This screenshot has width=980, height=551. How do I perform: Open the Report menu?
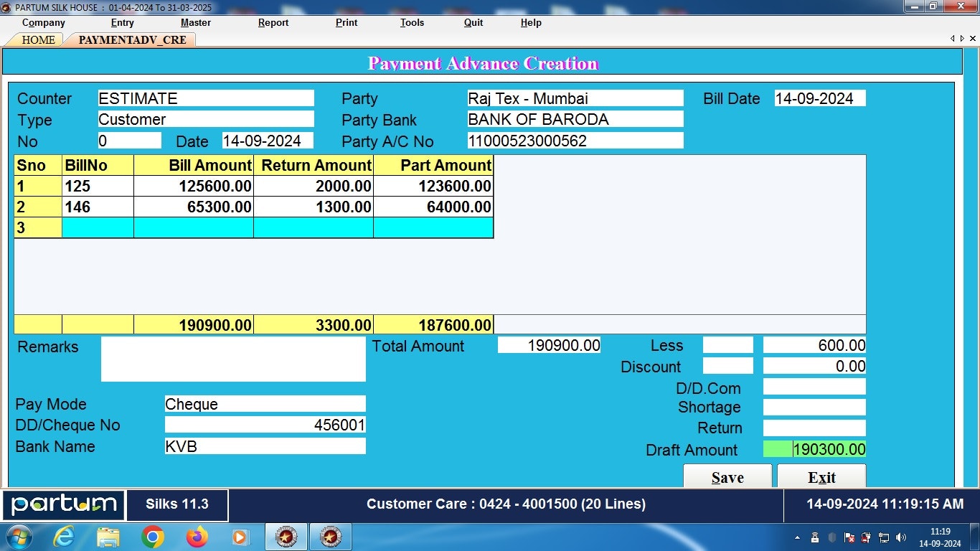tap(273, 22)
